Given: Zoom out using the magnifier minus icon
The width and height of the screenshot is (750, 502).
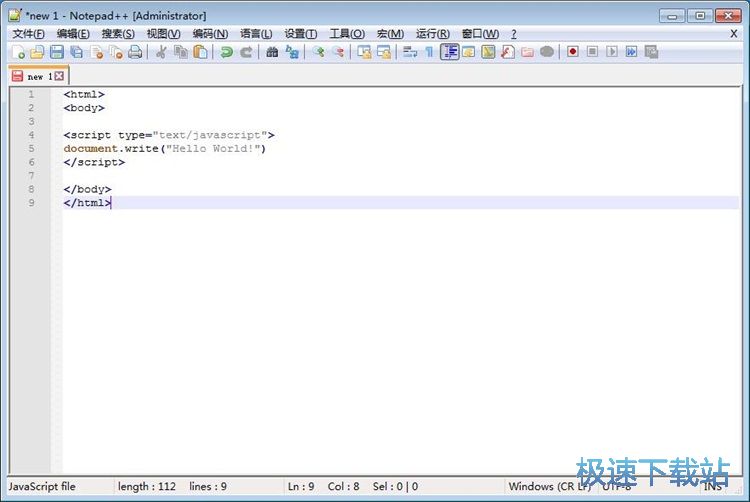Looking at the screenshot, I should coord(338,52).
